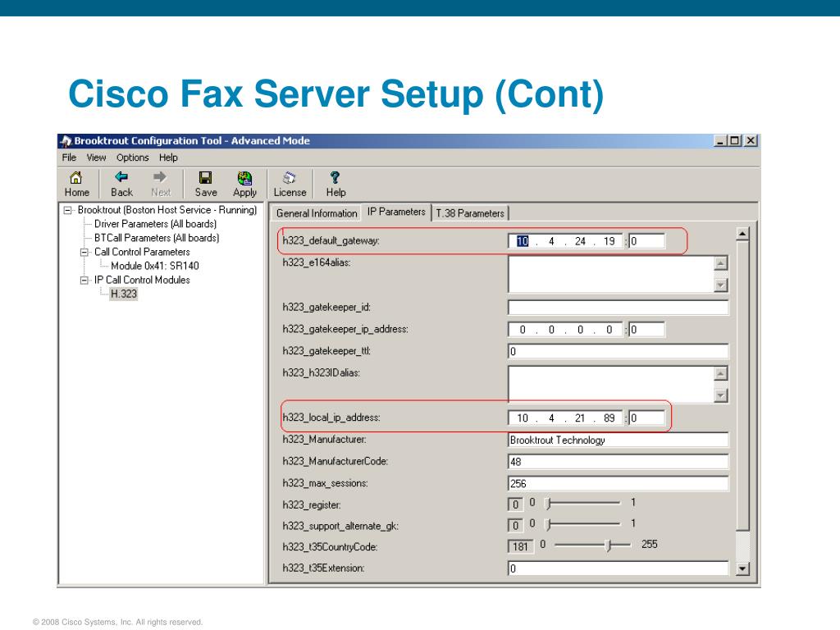The height and width of the screenshot is (630, 840).
Task: Collapse Call Control Parameters tree node
Action: click(x=84, y=252)
